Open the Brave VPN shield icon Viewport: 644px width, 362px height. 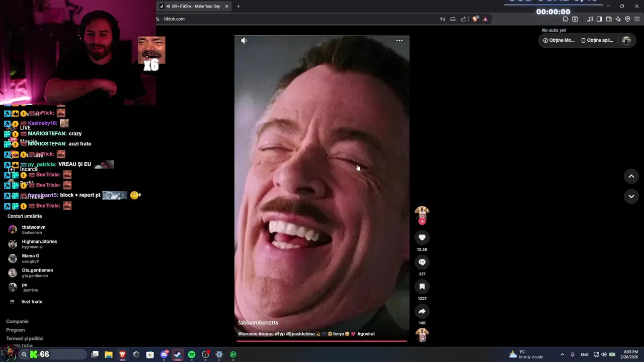(627, 19)
